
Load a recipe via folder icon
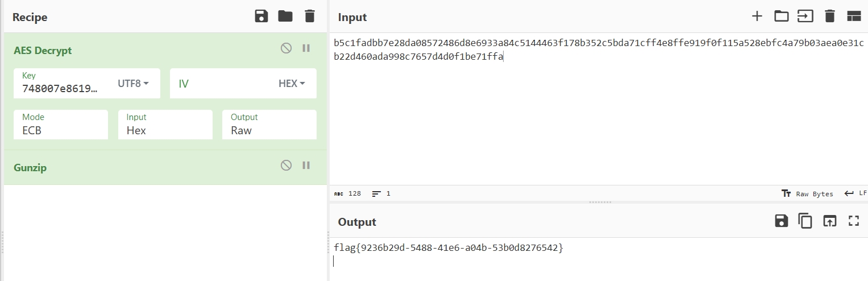285,16
